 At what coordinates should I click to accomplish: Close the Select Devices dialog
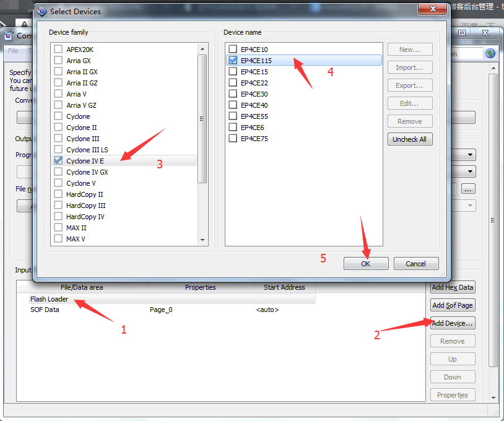pyautogui.click(x=433, y=9)
